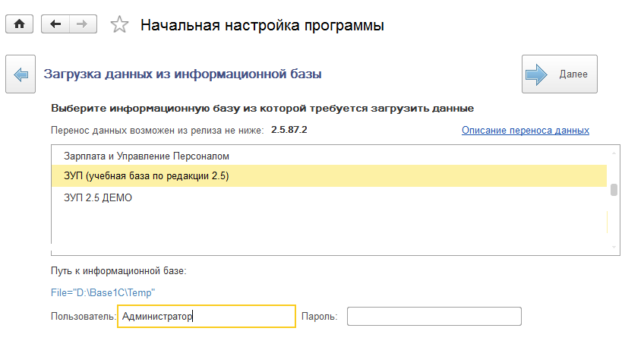Focus the Пароль input field

[434, 316]
